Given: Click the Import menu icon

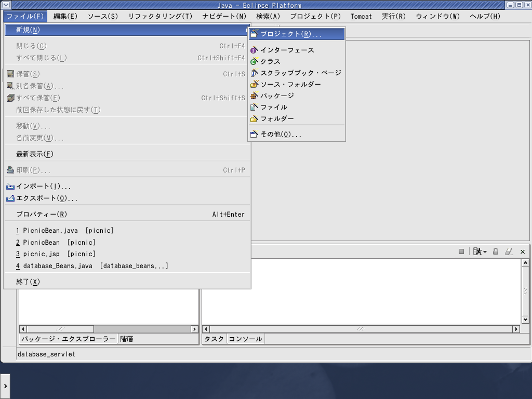Looking at the screenshot, I should 10,187.
